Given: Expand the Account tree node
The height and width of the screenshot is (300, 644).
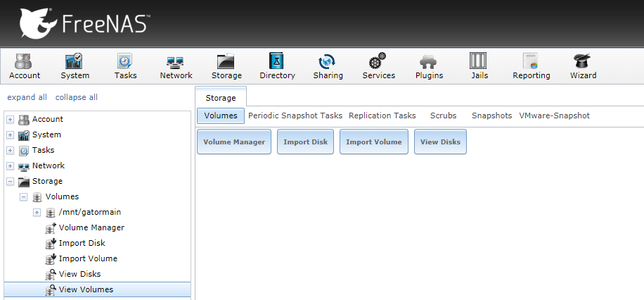Looking at the screenshot, I should click(11, 119).
